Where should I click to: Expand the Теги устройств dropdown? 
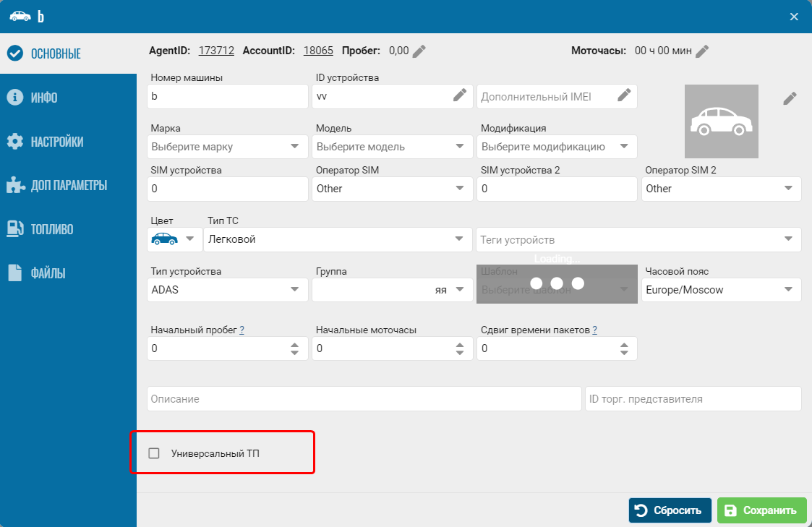[x=639, y=240]
